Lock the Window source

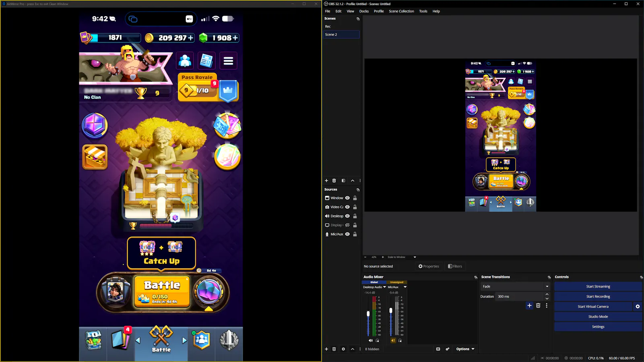point(355,198)
